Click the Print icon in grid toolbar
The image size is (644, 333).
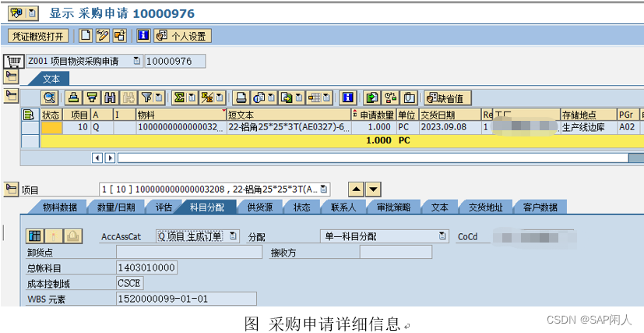241,97
